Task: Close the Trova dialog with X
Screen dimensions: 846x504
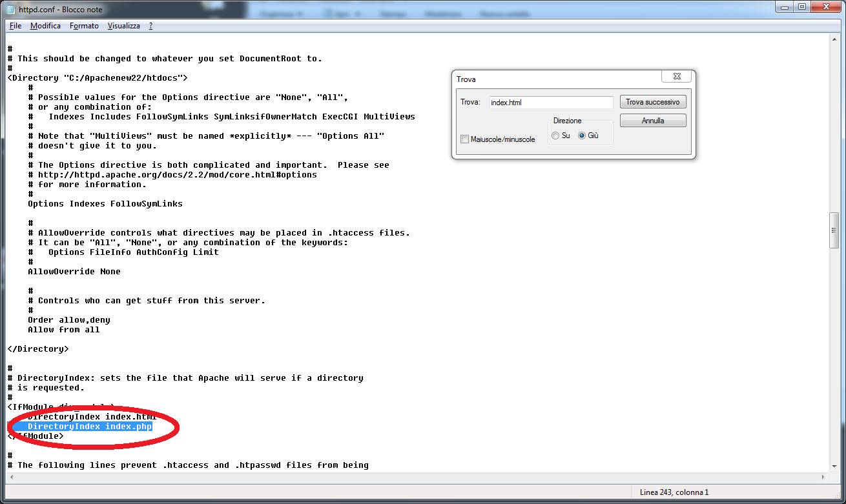Action: tap(676, 77)
